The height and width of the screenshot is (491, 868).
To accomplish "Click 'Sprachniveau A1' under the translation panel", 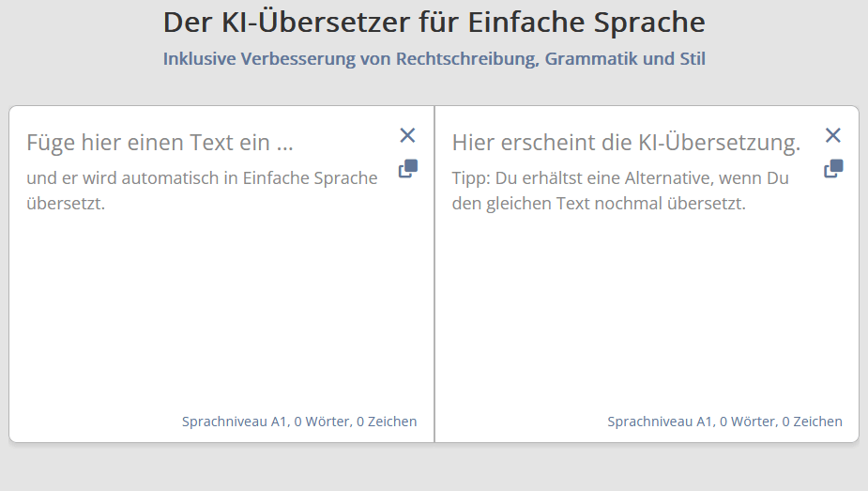I will pos(659,422).
